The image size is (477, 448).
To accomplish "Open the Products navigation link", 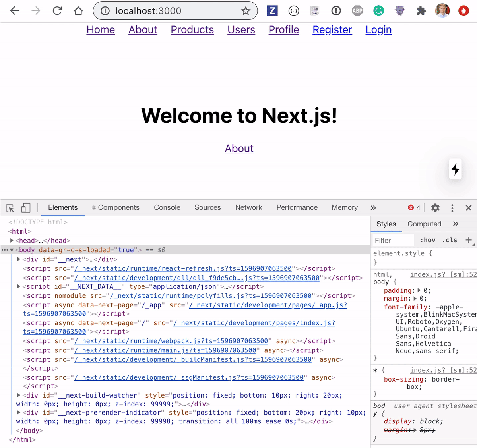I will (192, 30).
